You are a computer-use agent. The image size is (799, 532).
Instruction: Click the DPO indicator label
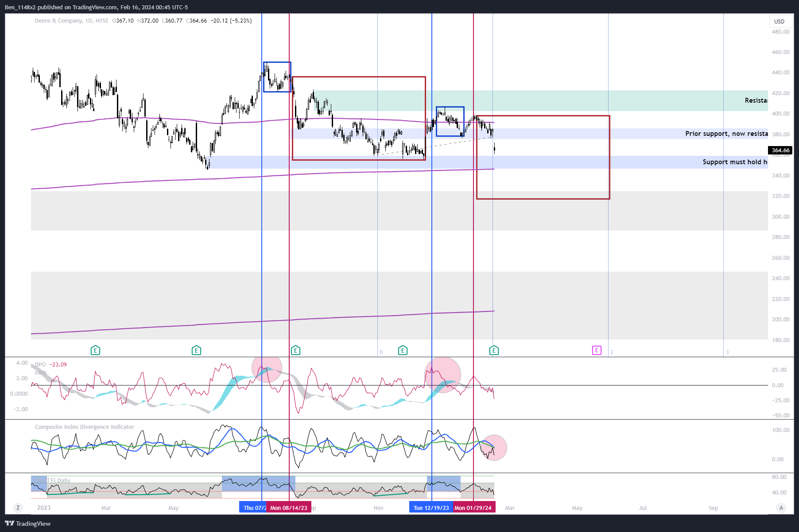pos(40,365)
